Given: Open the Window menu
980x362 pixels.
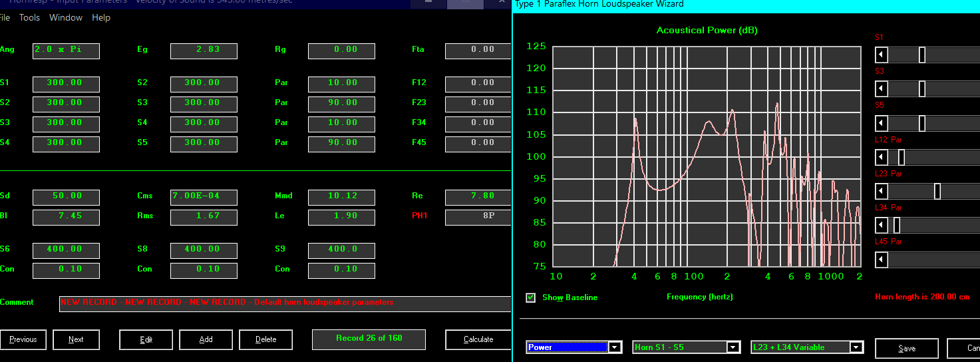Looking at the screenshot, I should pos(66,18).
